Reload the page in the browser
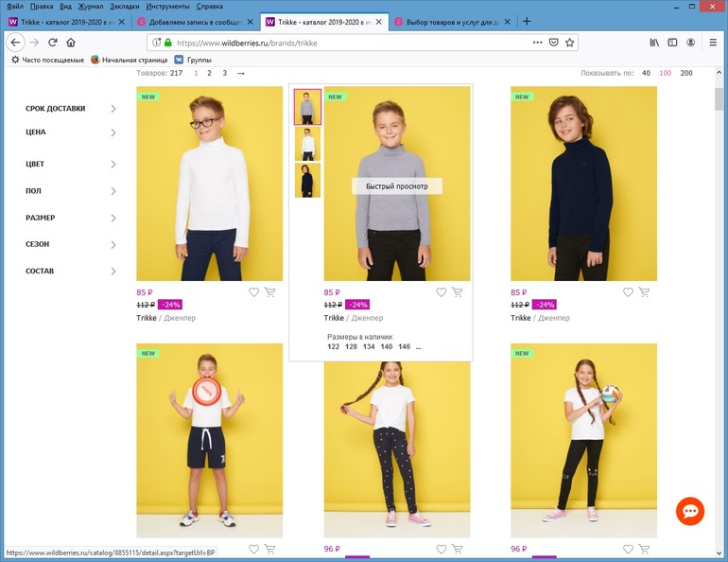This screenshot has width=728, height=562. point(53,43)
